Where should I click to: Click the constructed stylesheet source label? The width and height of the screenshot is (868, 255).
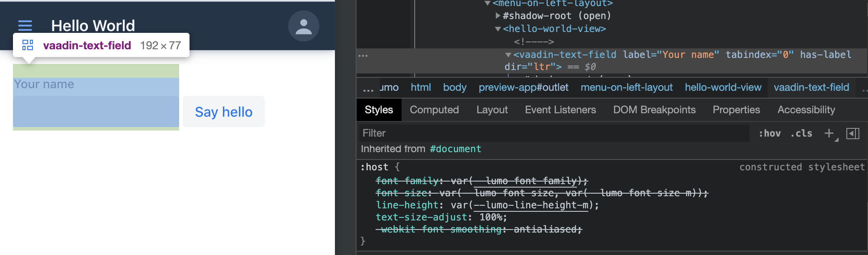coord(802,167)
